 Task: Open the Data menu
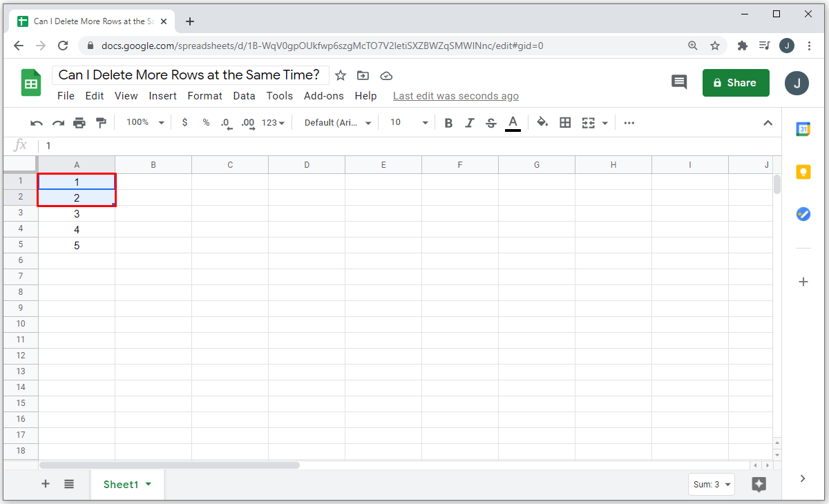pyautogui.click(x=244, y=96)
